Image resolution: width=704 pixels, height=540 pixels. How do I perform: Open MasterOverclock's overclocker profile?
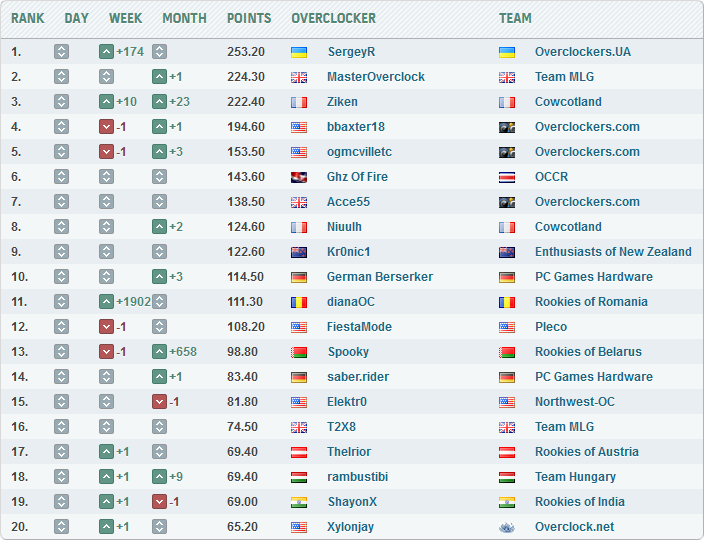click(376, 77)
